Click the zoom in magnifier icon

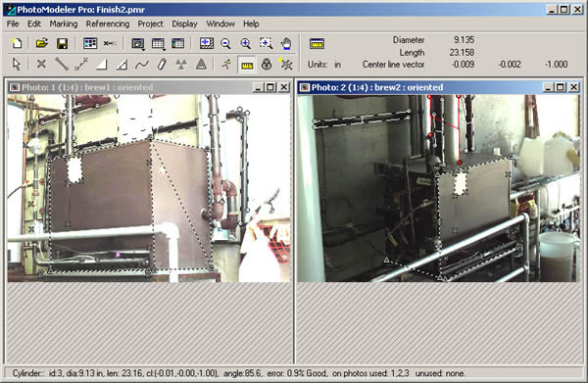(245, 43)
